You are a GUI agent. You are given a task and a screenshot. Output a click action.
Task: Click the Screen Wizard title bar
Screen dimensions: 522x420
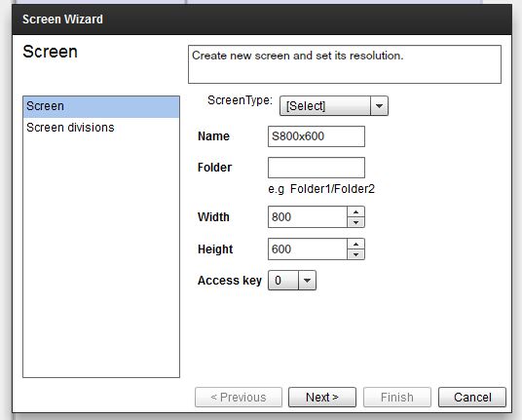click(262, 19)
